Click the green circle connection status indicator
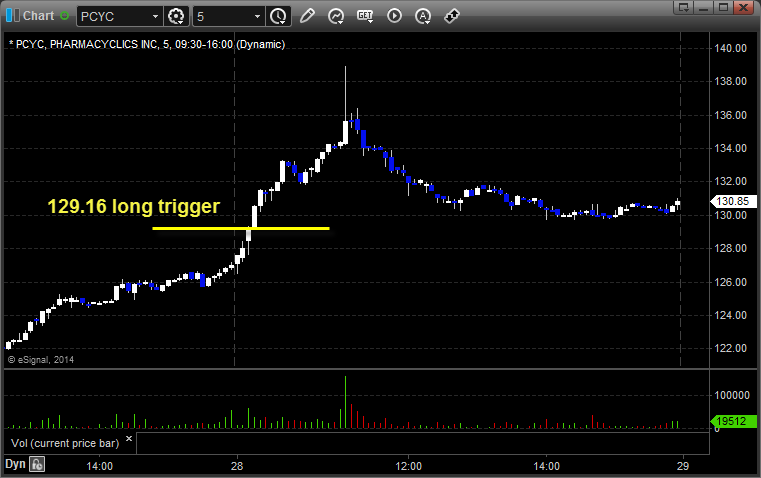Image resolution: width=761 pixels, height=478 pixels. (x=64, y=16)
